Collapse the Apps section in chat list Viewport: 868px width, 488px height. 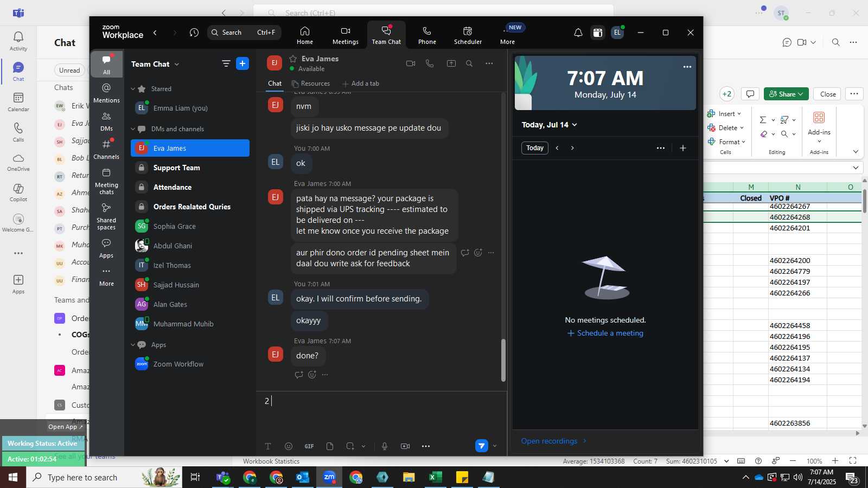click(133, 345)
